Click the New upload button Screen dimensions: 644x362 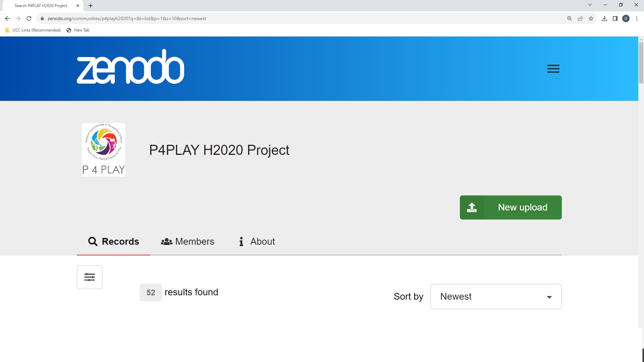tap(511, 207)
